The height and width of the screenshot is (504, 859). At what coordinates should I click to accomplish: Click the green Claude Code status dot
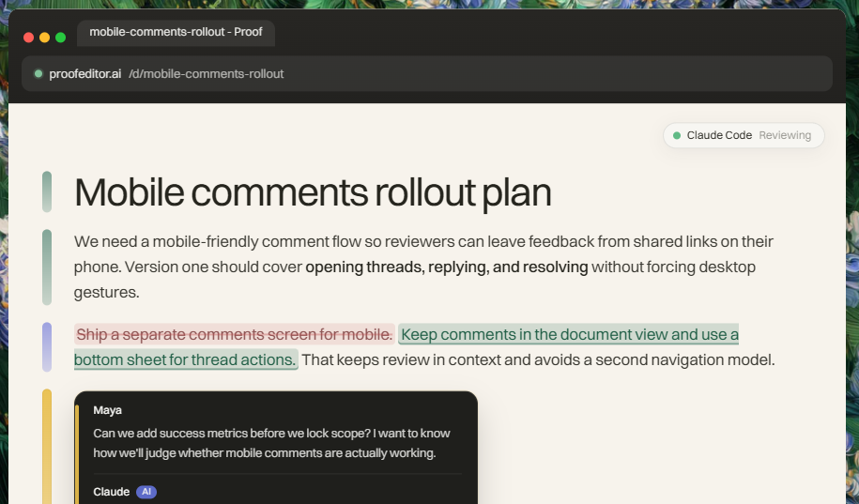click(x=677, y=135)
